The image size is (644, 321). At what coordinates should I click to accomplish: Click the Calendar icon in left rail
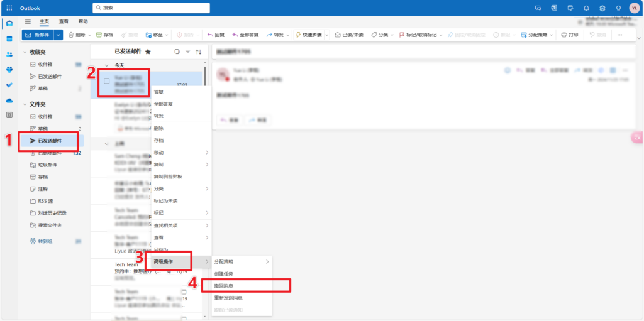pos(9,39)
